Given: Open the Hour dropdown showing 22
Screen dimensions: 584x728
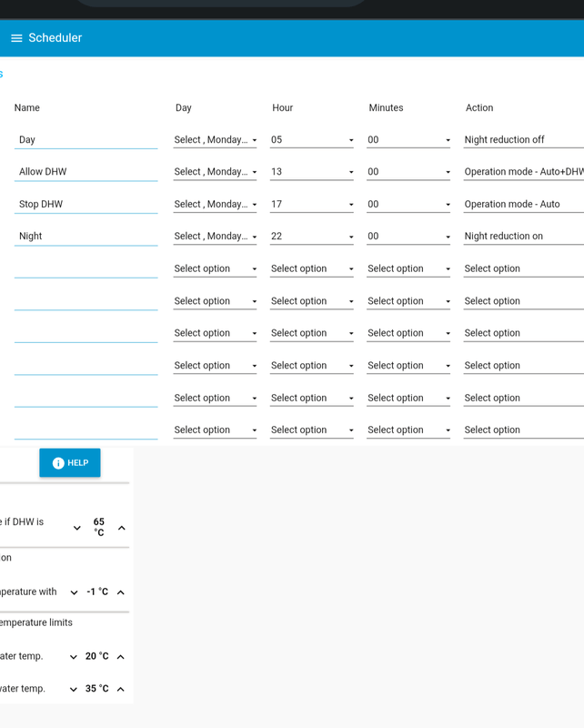Looking at the screenshot, I should pyautogui.click(x=311, y=237).
